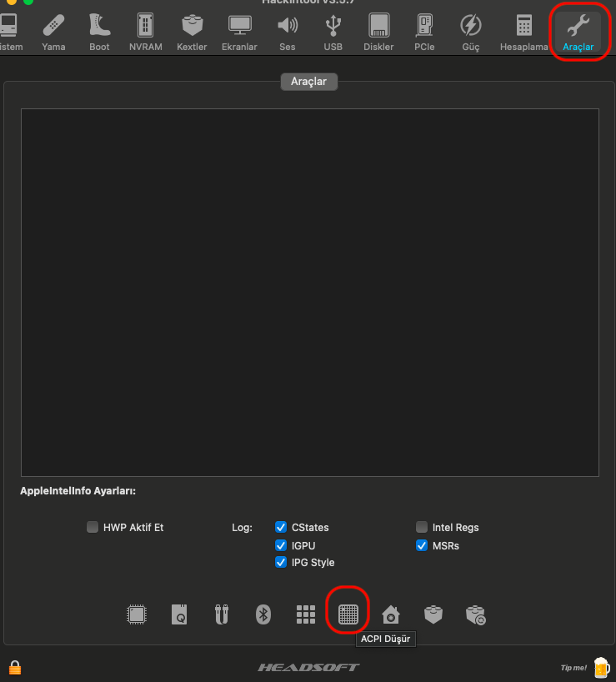This screenshot has height=682, width=616.
Task: Uncheck the IGPU log option
Action: coord(281,545)
